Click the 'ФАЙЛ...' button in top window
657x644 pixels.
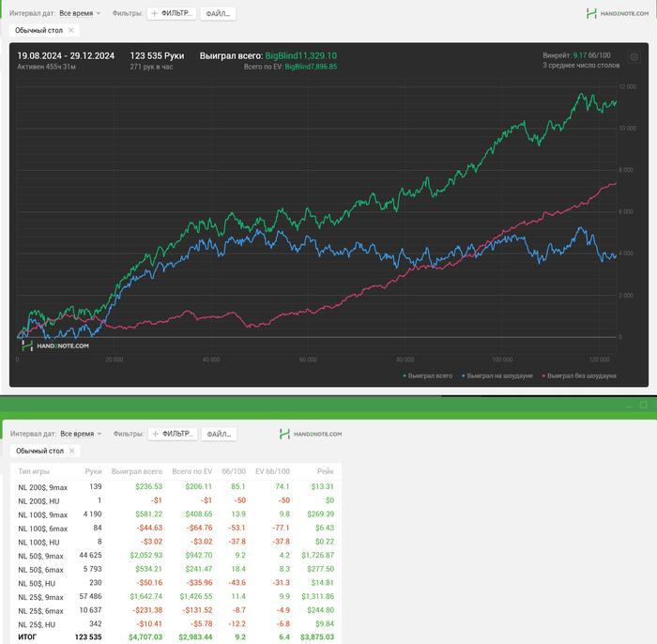(x=218, y=14)
